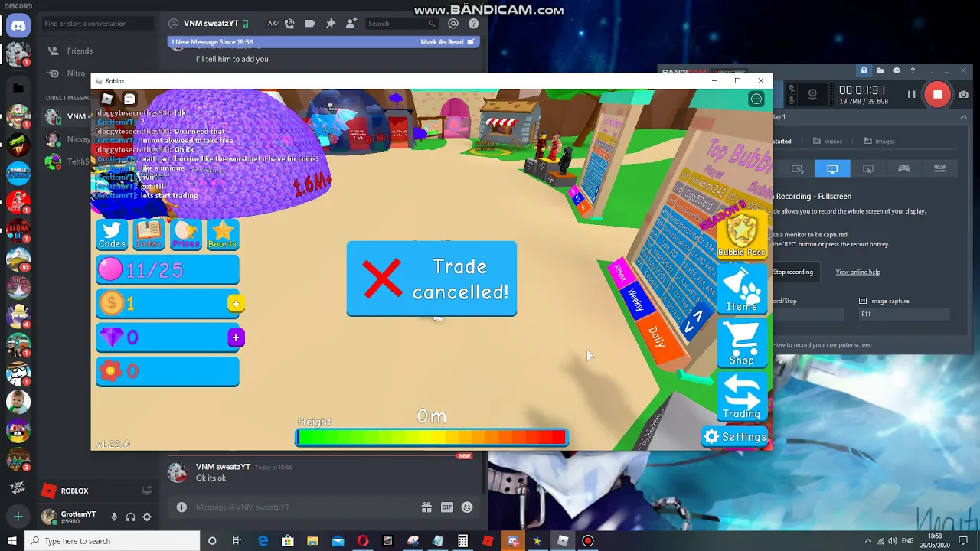The width and height of the screenshot is (980, 551).
Task: Open the Twitter Codes menu
Action: (x=112, y=234)
